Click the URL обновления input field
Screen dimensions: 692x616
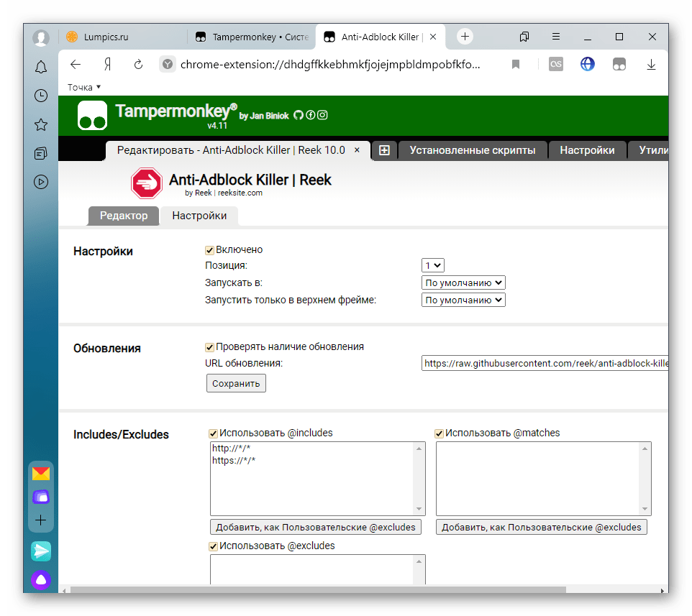[545, 364]
